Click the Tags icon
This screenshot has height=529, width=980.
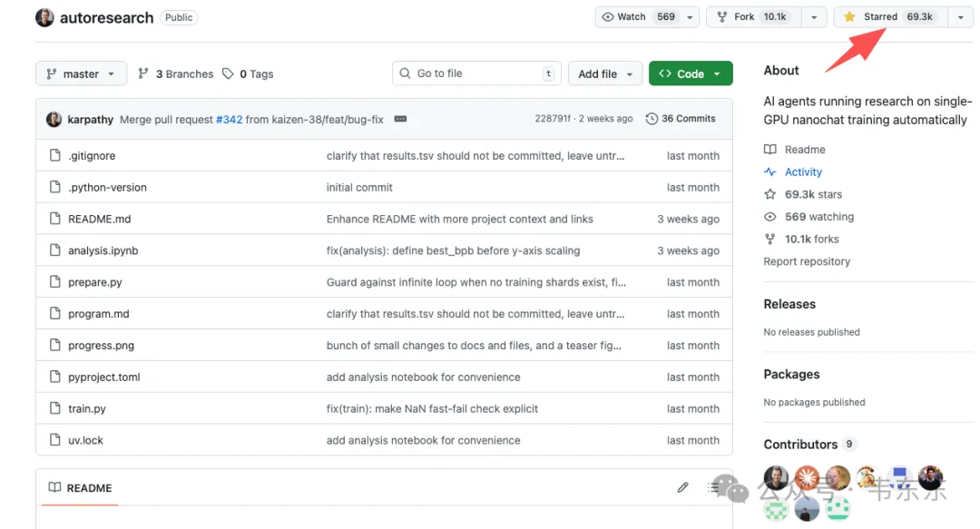pyautogui.click(x=228, y=74)
